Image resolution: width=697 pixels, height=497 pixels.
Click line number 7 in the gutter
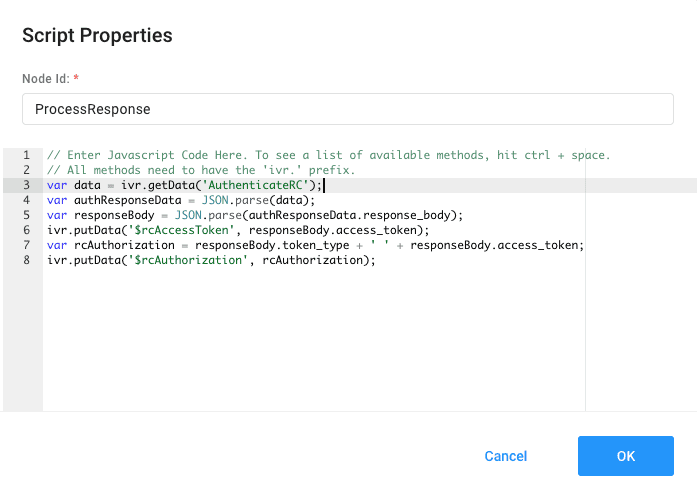point(24,245)
